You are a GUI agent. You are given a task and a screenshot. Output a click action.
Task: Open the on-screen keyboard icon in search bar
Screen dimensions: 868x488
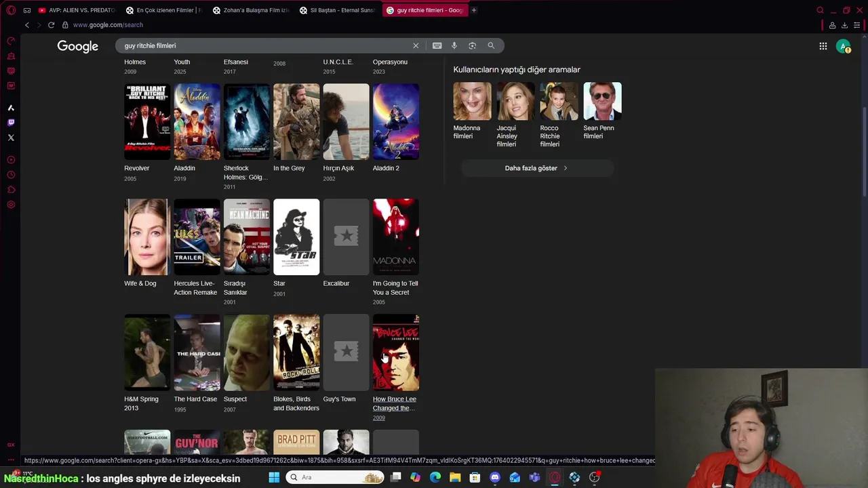tap(437, 45)
